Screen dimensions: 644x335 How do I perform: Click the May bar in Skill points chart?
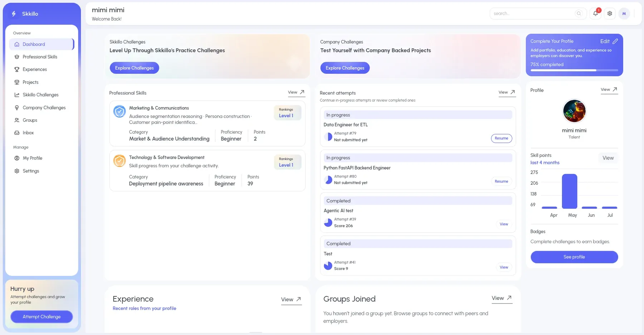(570, 191)
